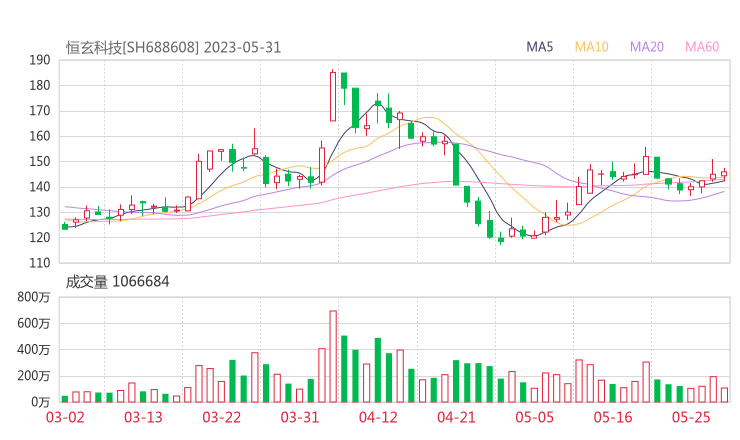Click the 800万 volume axis label
This screenshot has width=740, height=440.
tap(34, 297)
